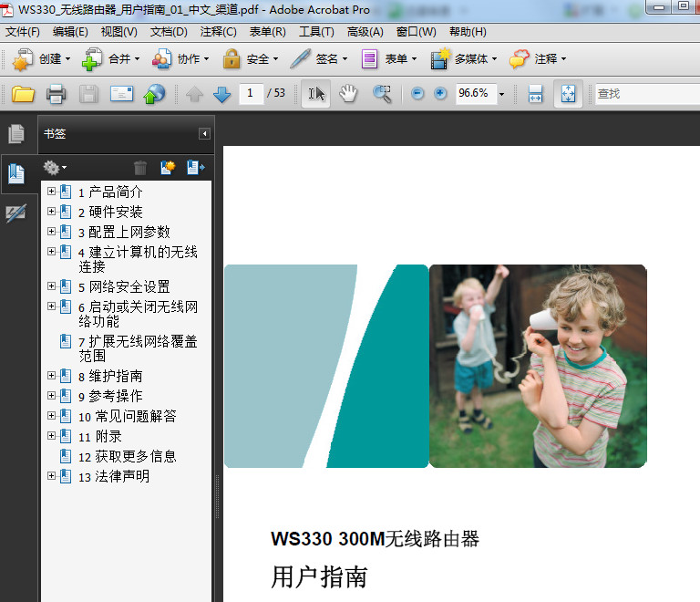Expand bookmark 8 维护指南
The width and height of the screenshot is (700, 602).
click(51, 375)
